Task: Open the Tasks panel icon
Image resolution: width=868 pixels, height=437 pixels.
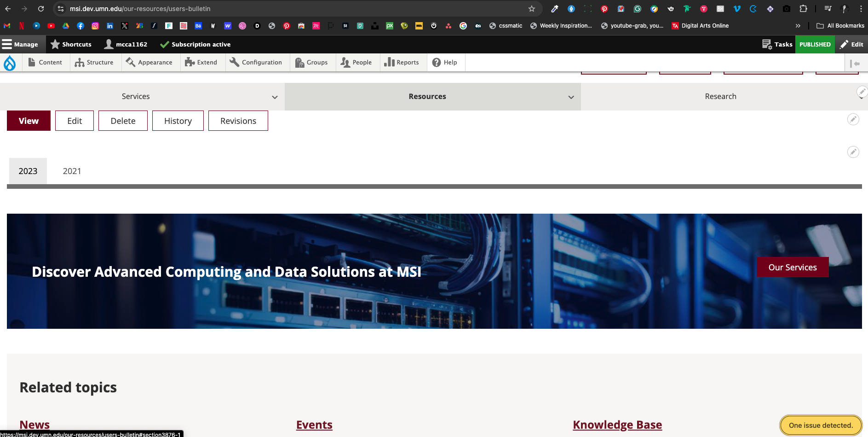Action: coord(767,44)
